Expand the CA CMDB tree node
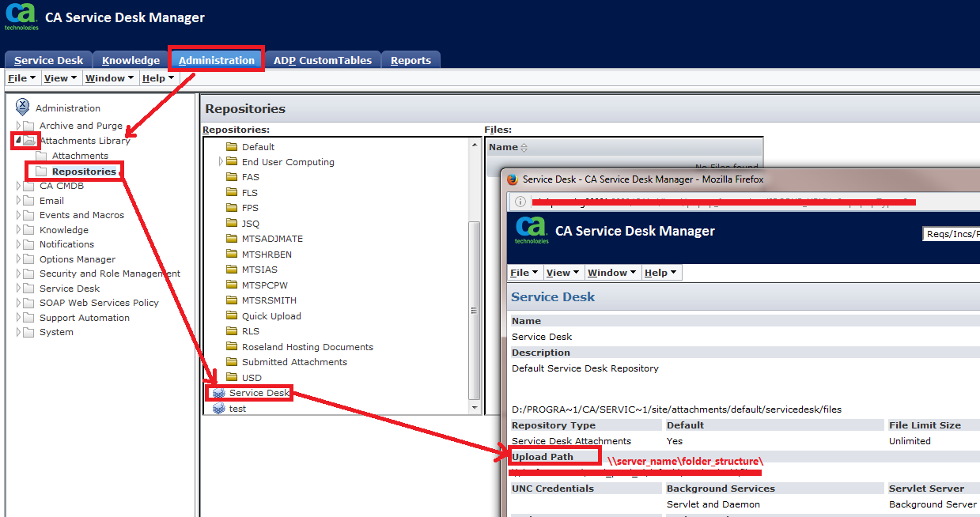The image size is (980, 517). tap(19, 186)
